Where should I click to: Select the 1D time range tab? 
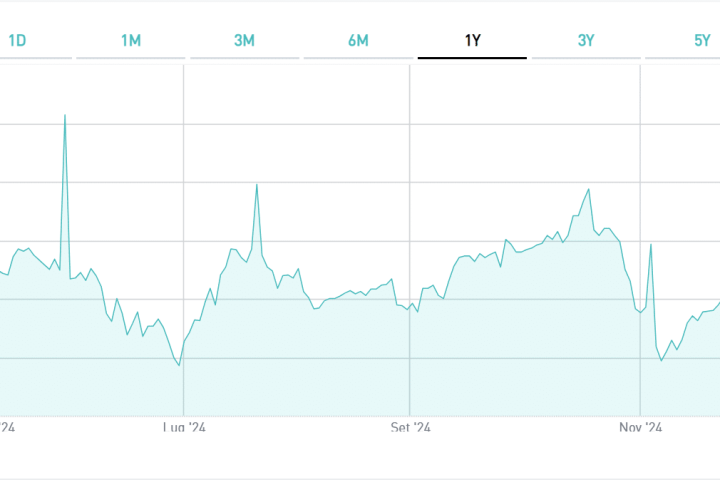[x=17, y=41]
